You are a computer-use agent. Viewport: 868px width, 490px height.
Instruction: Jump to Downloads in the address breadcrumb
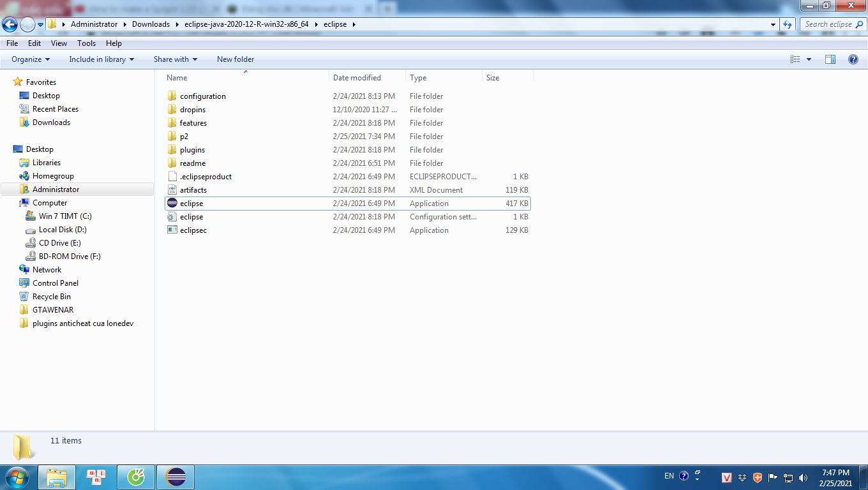[151, 24]
